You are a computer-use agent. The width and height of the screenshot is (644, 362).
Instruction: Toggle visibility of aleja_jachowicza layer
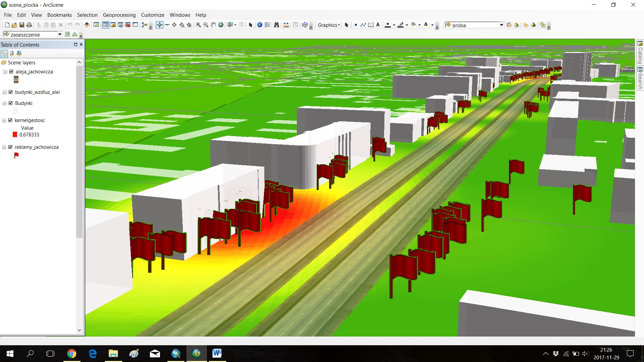[11, 72]
